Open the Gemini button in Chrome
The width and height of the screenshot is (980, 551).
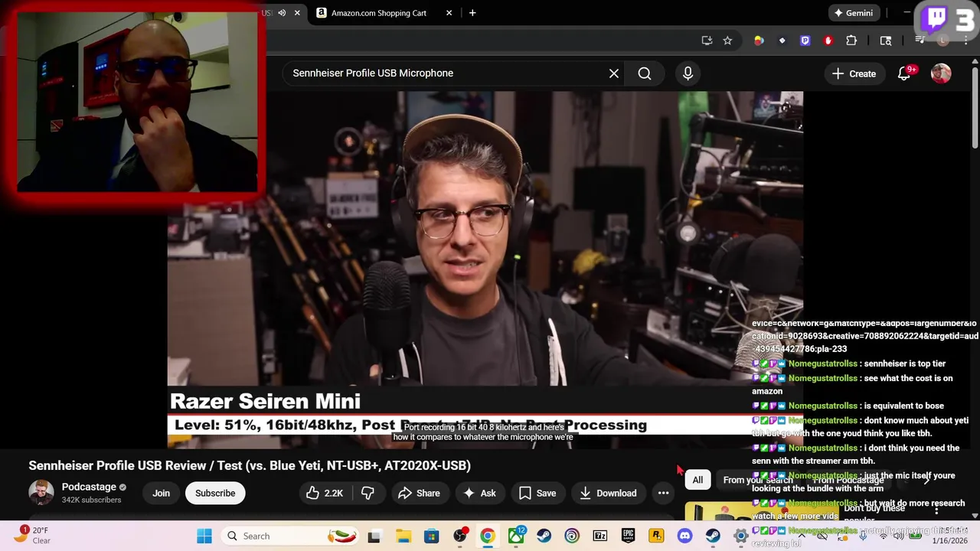(x=854, y=13)
